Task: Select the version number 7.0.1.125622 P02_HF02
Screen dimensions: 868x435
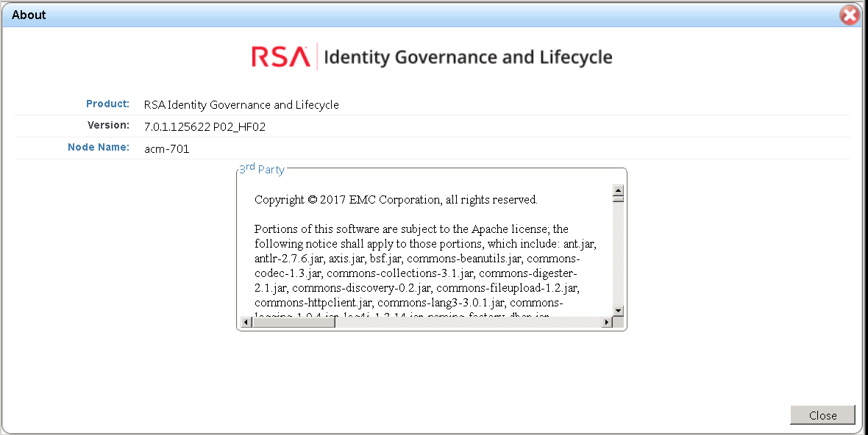Action: tap(206, 126)
